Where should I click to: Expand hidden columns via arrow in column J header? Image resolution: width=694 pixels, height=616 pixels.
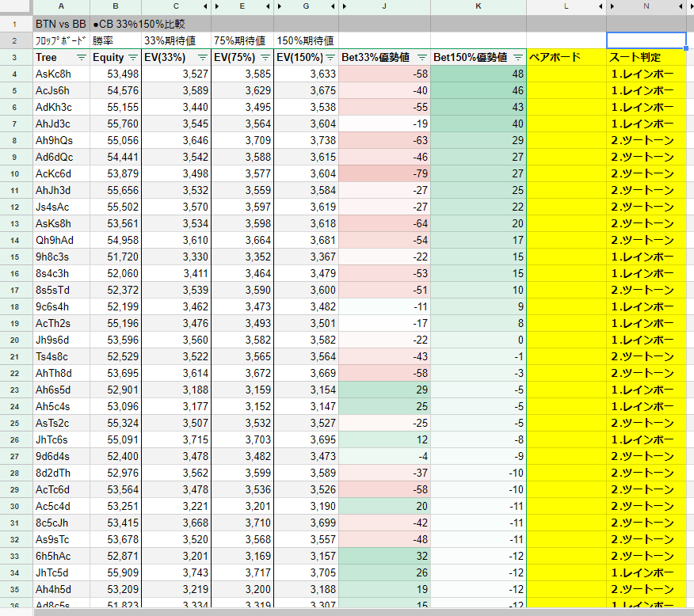click(345, 6)
